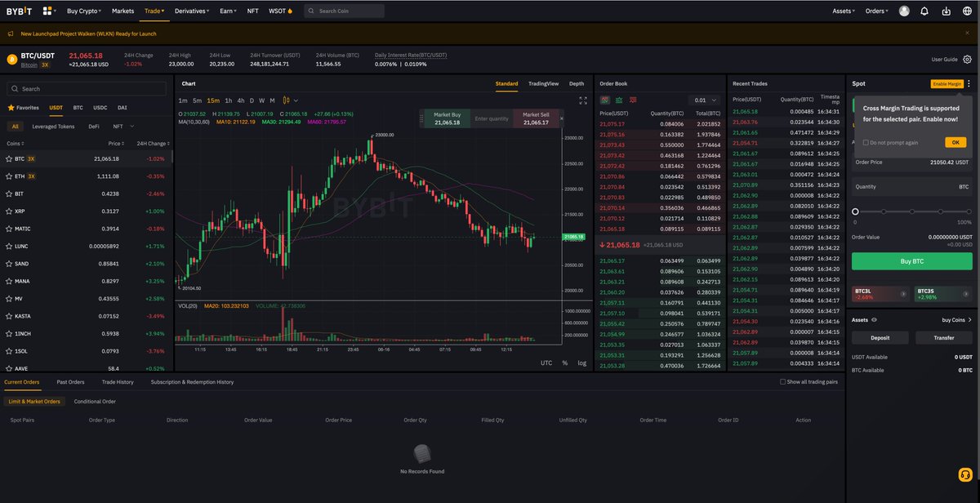This screenshot has width=980, height=503.
Task: Click the Search Coin field in header
Action: click(344, 11)
